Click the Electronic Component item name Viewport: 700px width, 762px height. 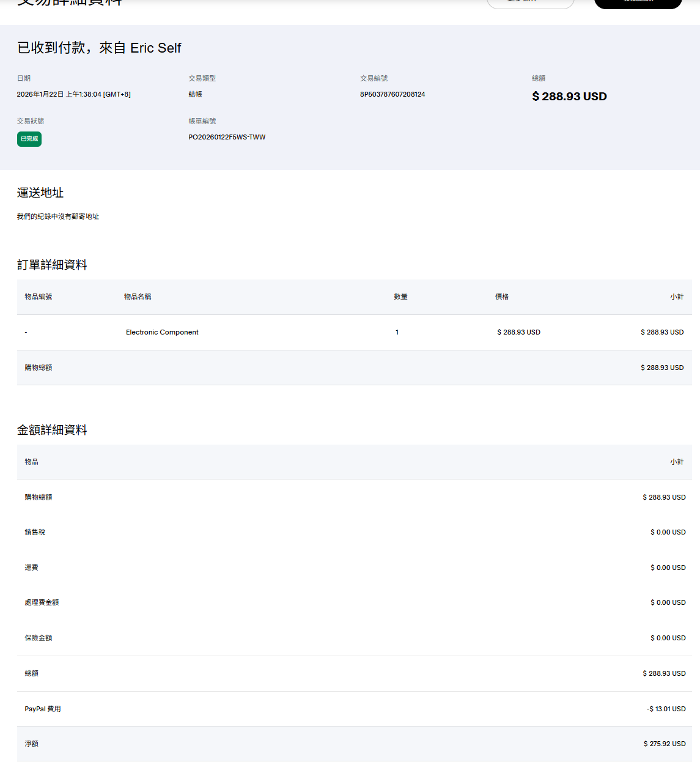click(x=162, y=332)
